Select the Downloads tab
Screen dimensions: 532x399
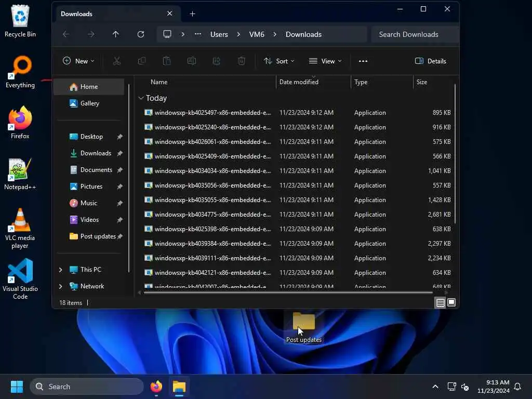(117, 14)
